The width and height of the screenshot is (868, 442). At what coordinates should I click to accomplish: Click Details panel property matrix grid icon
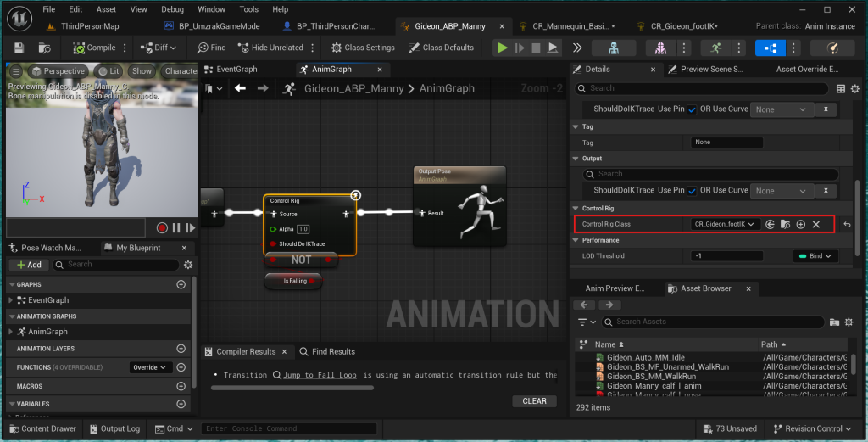coord(840,88)
